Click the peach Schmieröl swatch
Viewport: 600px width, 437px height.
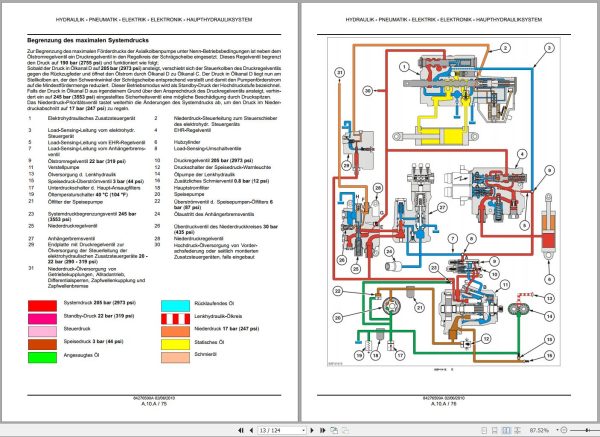pyautogui.click(x=175, y=357)
